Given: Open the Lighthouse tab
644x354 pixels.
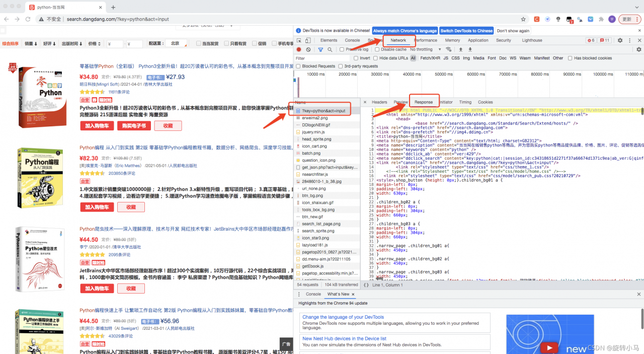Looking at the screenshot, I should tap(532, 40).
